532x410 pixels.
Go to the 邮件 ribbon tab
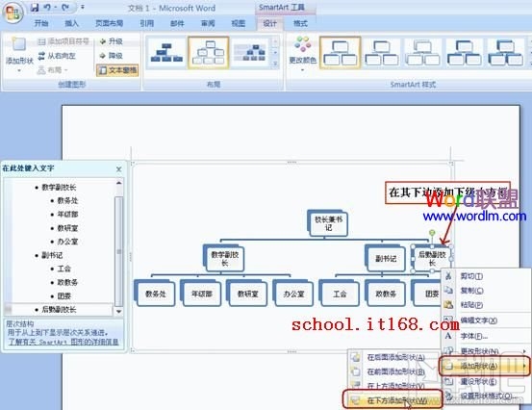[x=177, y=23]
